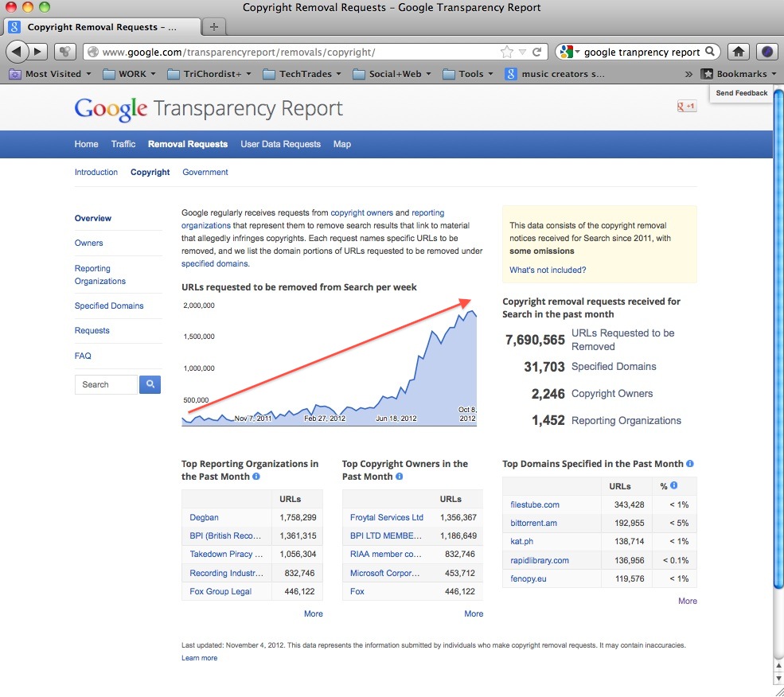Click info icon next to Top Copyright Owners

(400, 477)
